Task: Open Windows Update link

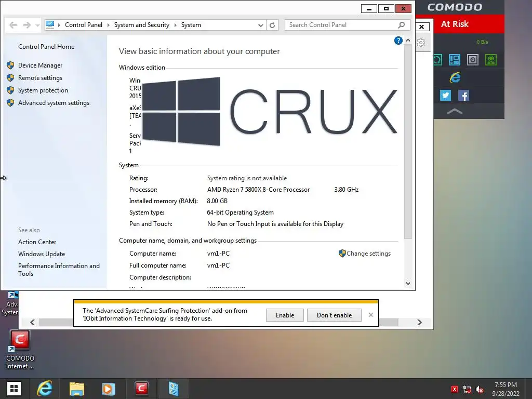Action: [42, 254]
